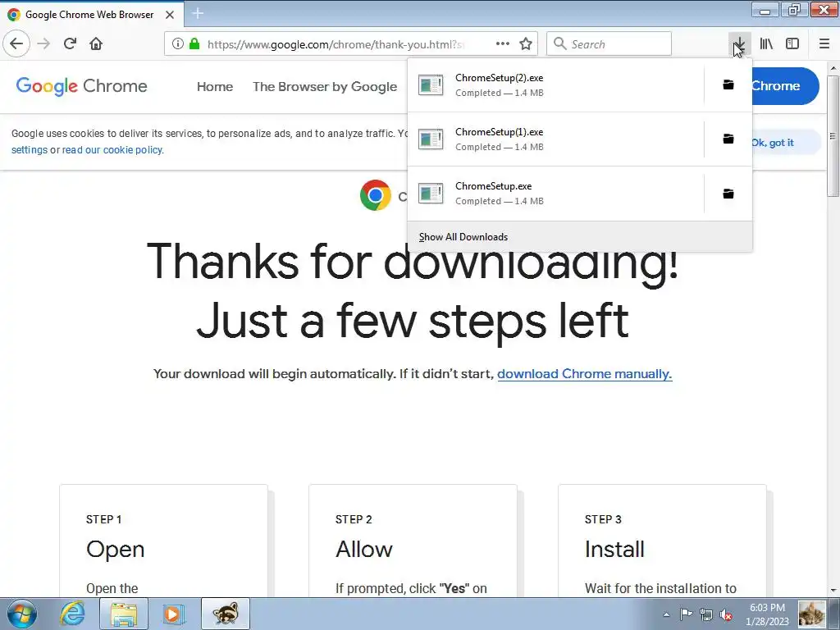Open page actions three-dot menu
The image size is (840, 630).
coord(503,44)
